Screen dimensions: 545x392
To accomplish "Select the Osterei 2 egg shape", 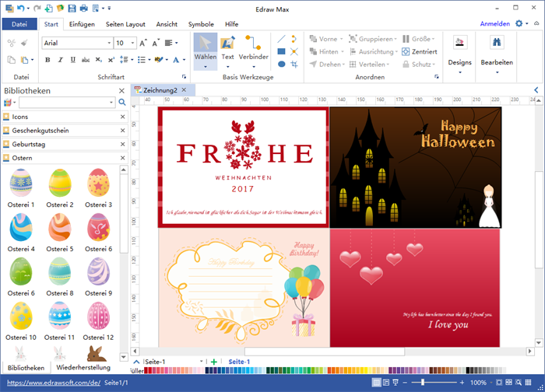I will [60, 184].
